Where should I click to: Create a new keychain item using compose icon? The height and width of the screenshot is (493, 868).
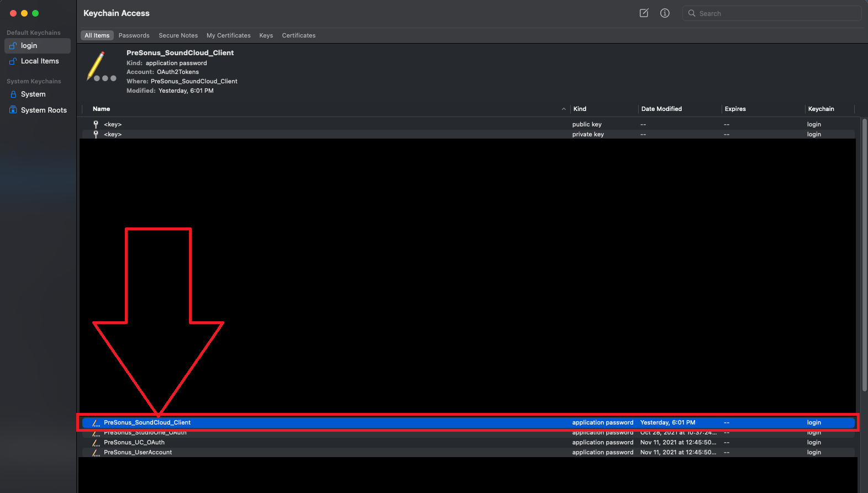point(644,13)
